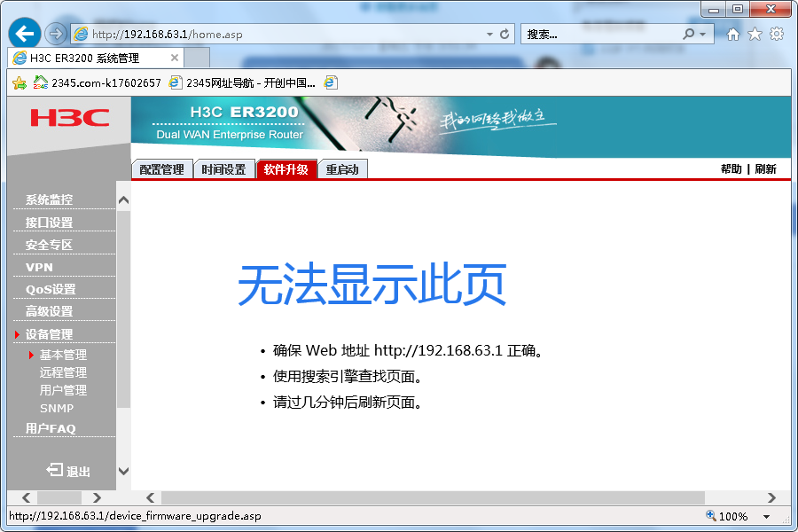Click sidebar scroll up arrow

pyautogui.click(x=123, y=200)
